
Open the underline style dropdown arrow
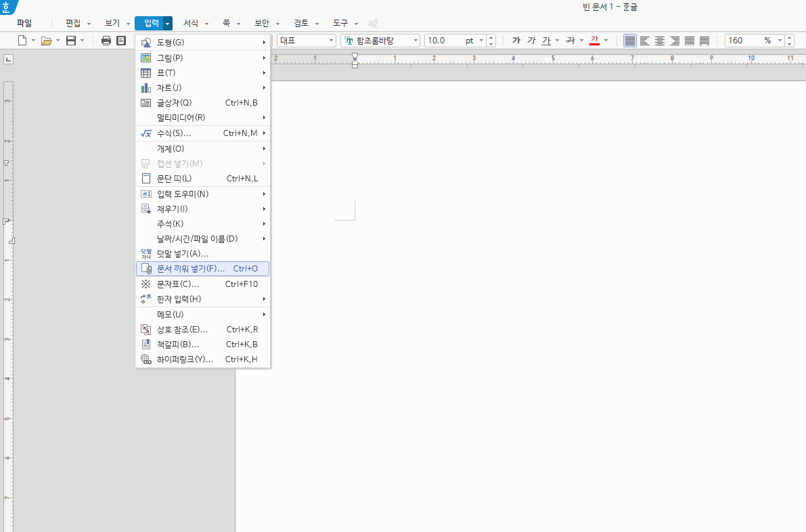pos(557,41)
